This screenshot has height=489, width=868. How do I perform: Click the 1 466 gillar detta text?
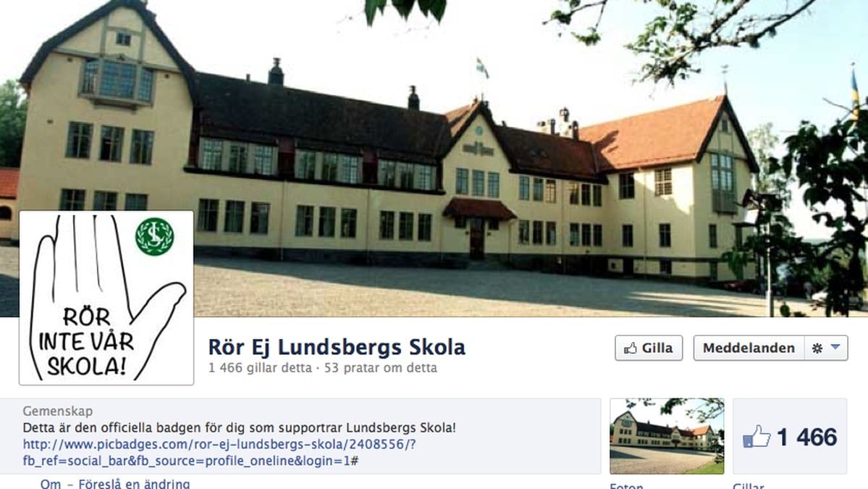tap(260, 368)
